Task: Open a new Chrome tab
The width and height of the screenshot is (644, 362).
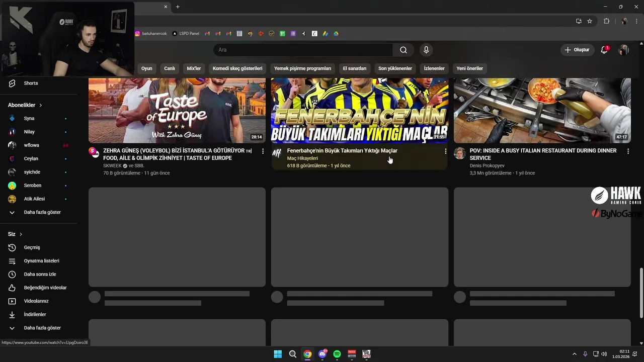Action: 178,7
